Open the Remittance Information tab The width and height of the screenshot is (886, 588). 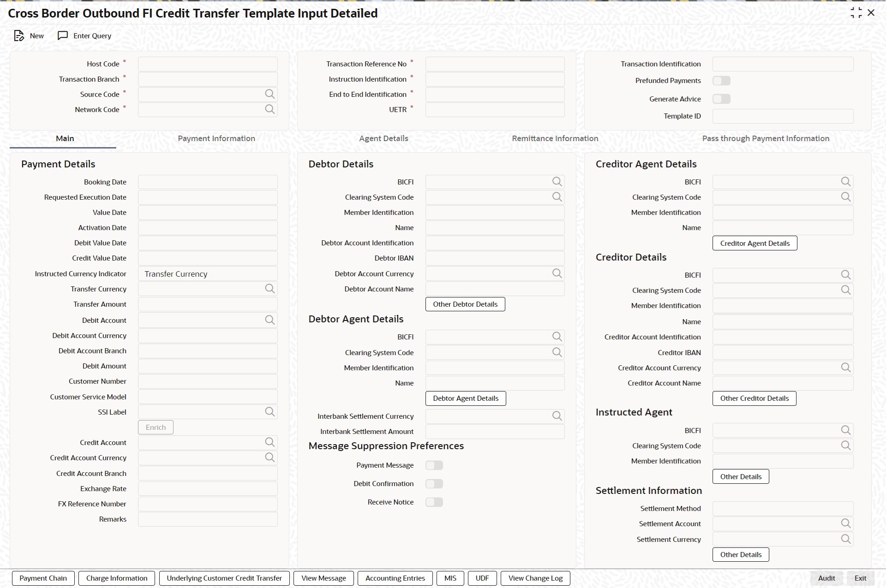tap(555, 138)
